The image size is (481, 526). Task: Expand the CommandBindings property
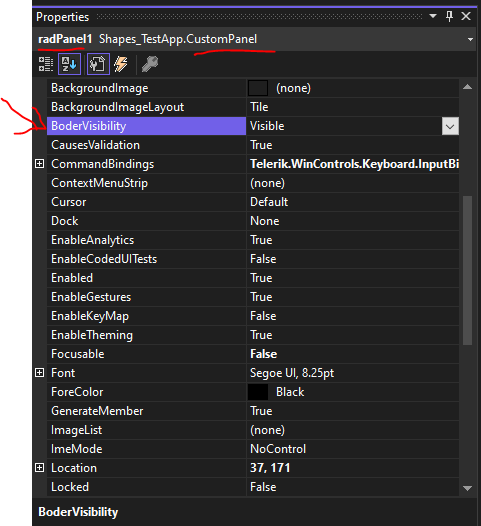point(40,164)
